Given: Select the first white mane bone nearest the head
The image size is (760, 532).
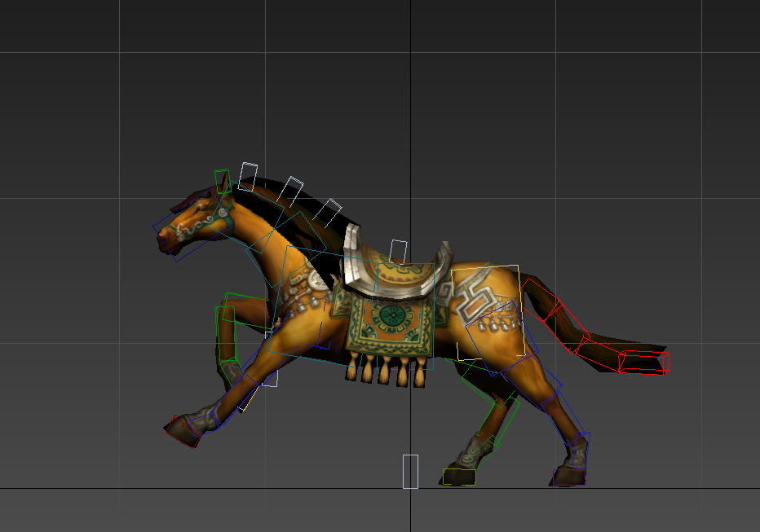Looking at the screenshot, I should coord(247,176).
